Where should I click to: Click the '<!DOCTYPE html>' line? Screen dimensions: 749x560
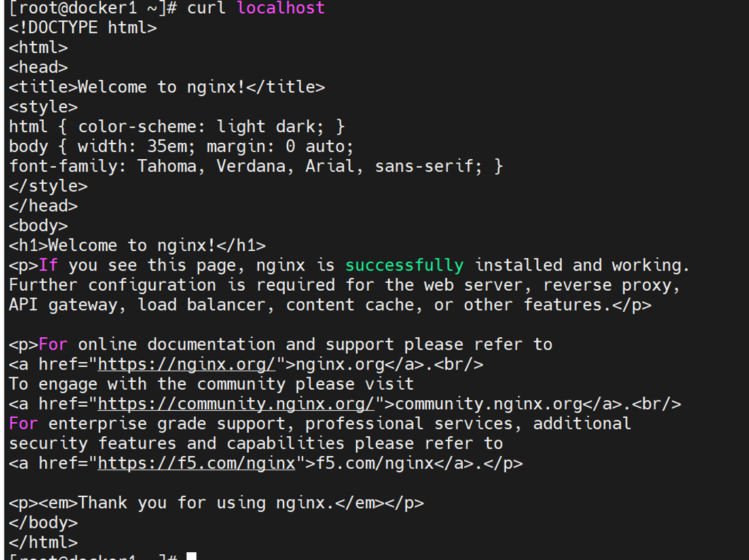point(82,28)
